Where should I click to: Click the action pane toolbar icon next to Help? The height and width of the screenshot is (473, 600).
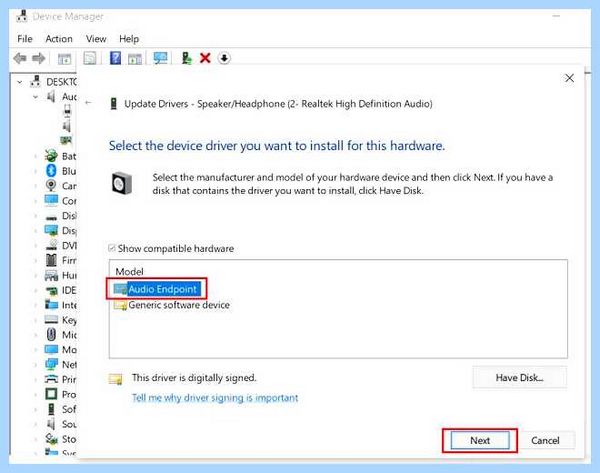tap(135, 59)
